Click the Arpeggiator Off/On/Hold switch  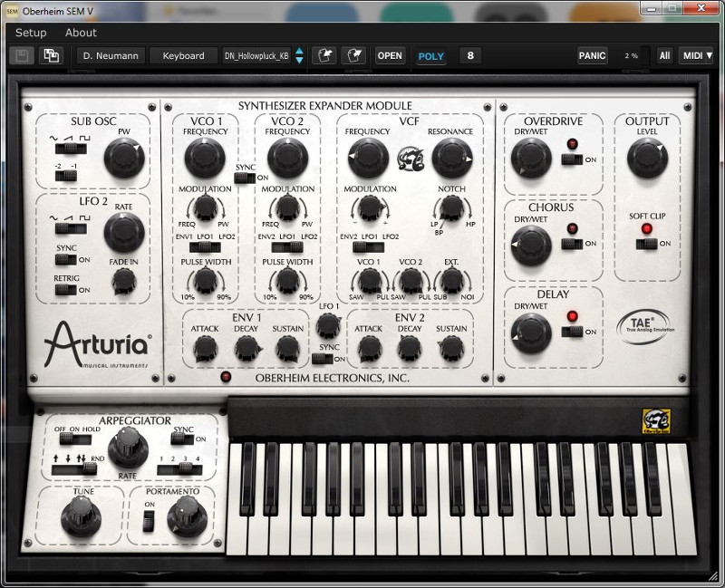point(75,439)
